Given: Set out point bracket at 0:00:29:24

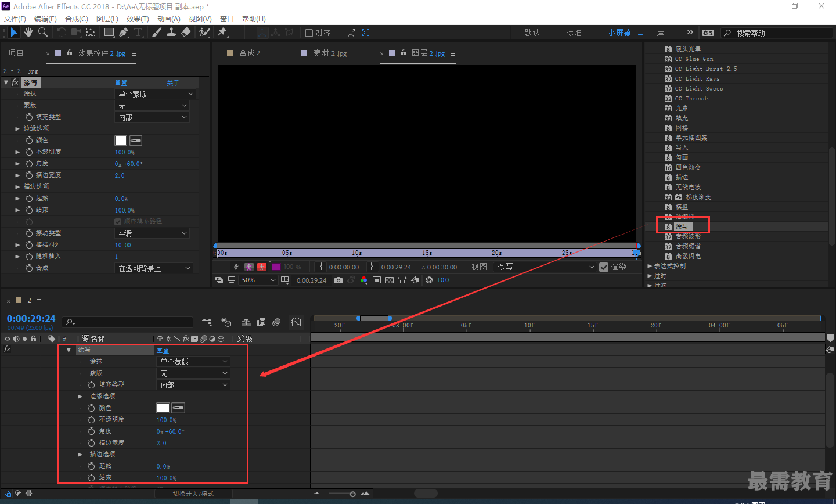Looking at the screenshot, I should pyautogui.click(x=373, y=267).
